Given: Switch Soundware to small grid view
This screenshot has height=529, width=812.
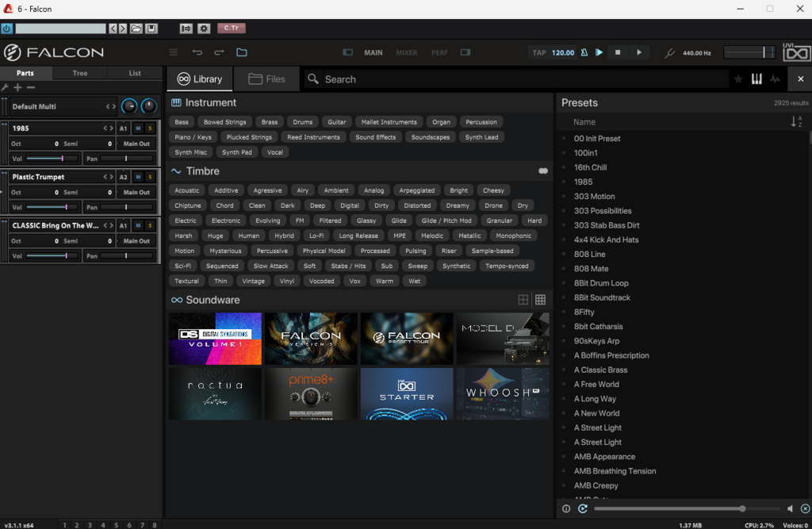Looking at the screenshot, I should point(540,300).
